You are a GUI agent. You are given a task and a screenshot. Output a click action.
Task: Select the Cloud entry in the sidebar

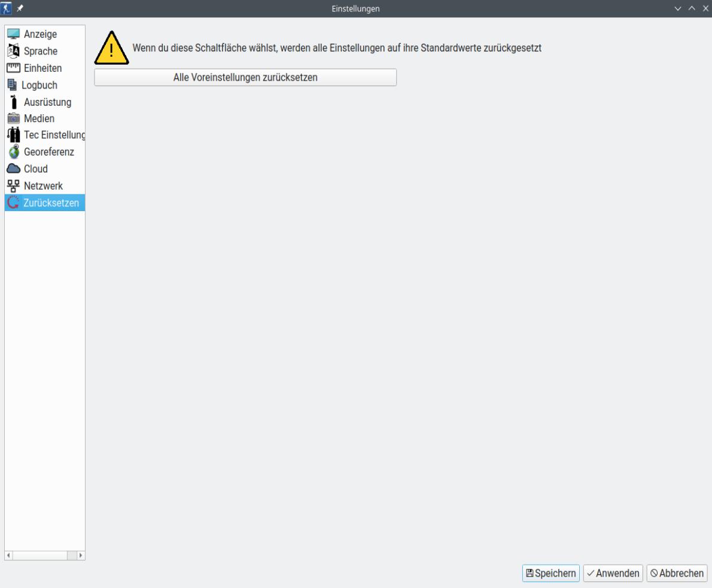36,169
